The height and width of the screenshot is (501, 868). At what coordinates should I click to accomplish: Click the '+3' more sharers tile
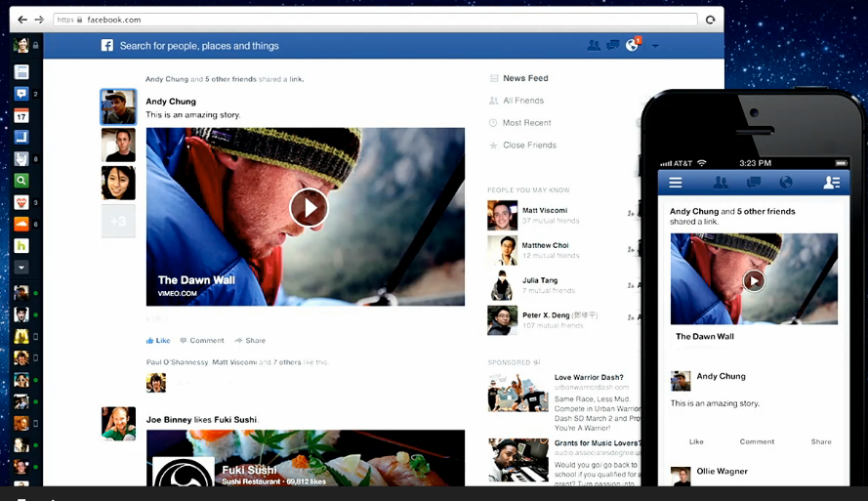[118, 221]
